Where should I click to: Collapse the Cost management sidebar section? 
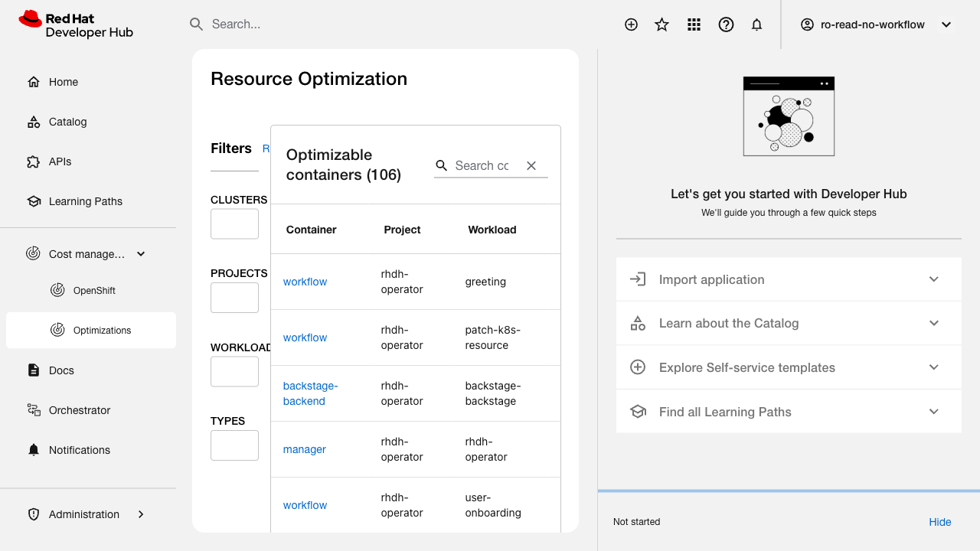coord(141,254)
